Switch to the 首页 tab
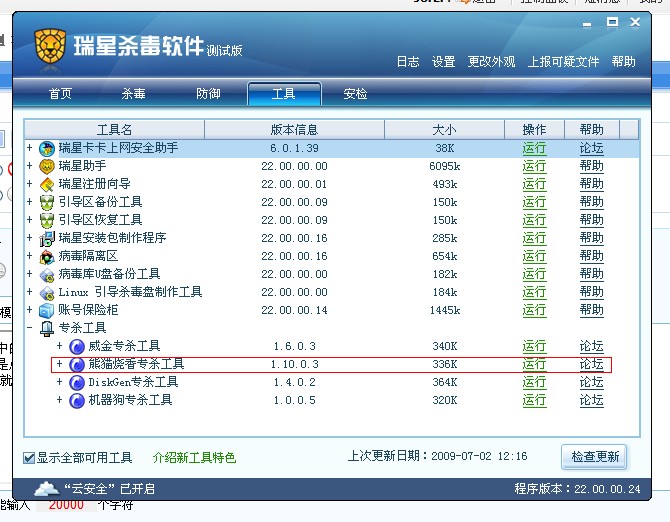This screenshot has height=522, width=670. click(60, 94)
